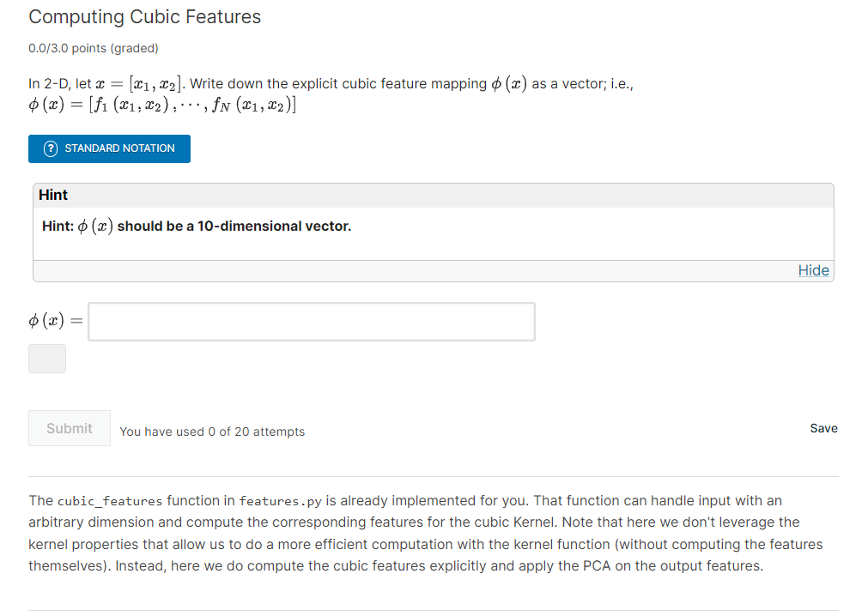Click the cubic_features code term

(110, 501)
